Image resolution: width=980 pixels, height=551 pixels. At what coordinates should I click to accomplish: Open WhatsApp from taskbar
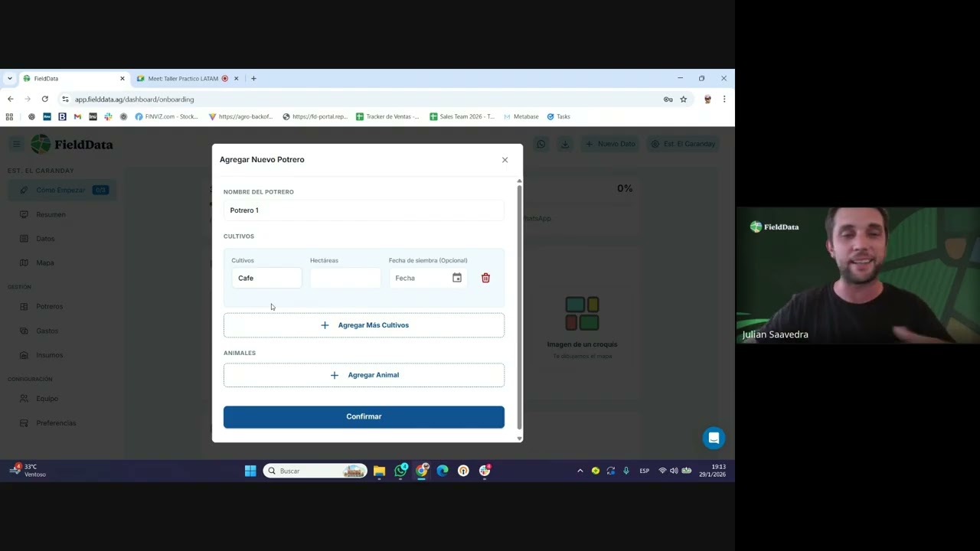(400, 471)
